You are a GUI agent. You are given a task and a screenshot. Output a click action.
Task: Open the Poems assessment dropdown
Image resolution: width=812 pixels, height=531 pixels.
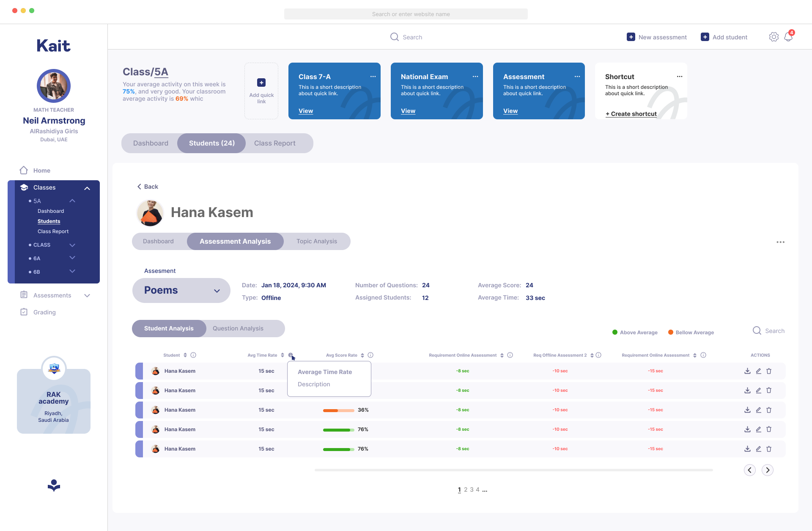point(181,290)
